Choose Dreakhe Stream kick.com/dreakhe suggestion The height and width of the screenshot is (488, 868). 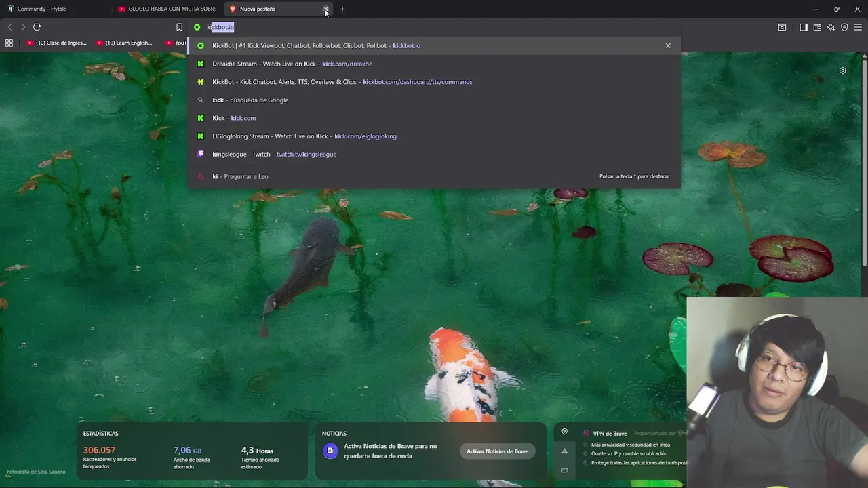point(434,64)
